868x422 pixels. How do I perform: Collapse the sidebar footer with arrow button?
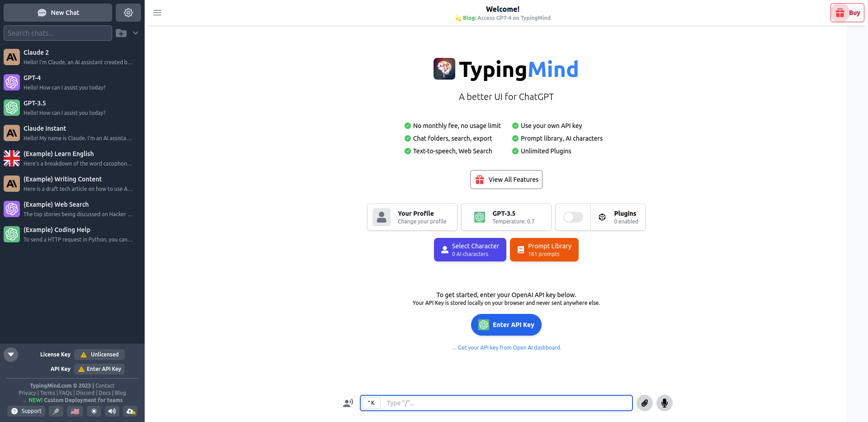tap(10, 355)
